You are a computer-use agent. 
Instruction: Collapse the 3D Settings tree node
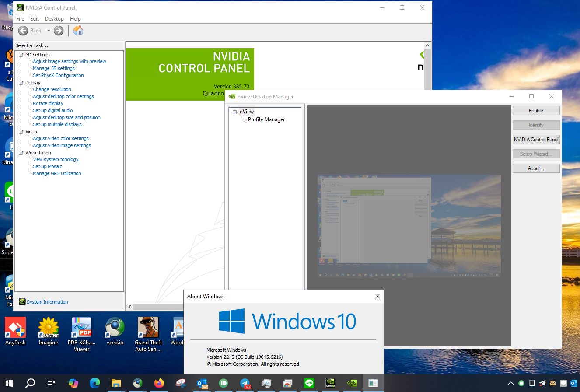pos(21,55)
